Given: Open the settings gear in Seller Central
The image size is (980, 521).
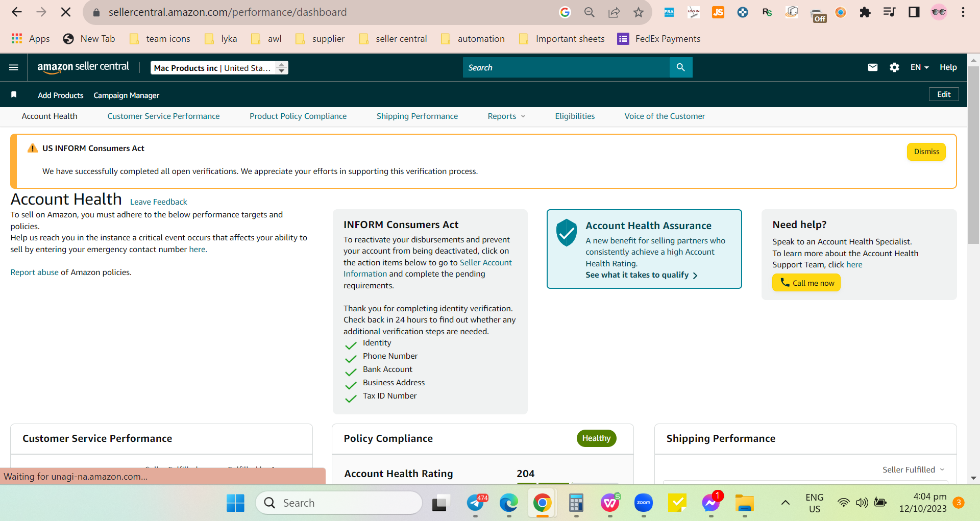Looking at the screenshot, I should click(894, 67).
